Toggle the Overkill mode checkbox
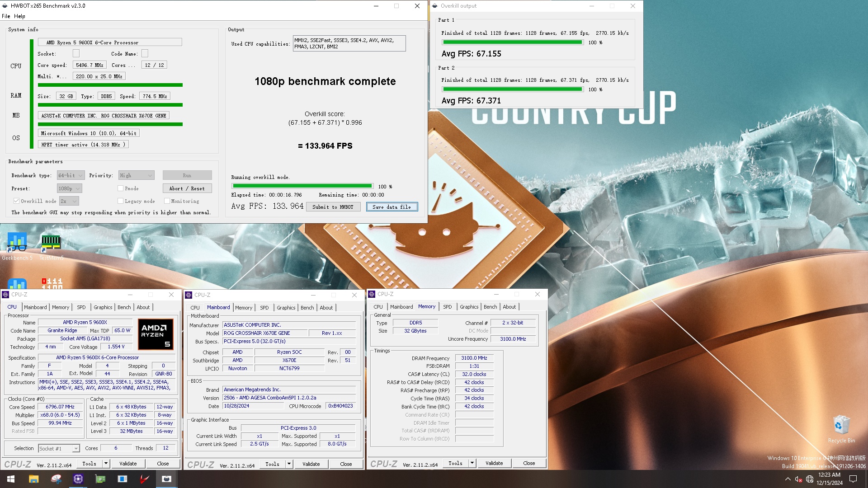Screen dimensions: 868x488 pos(16,201)
